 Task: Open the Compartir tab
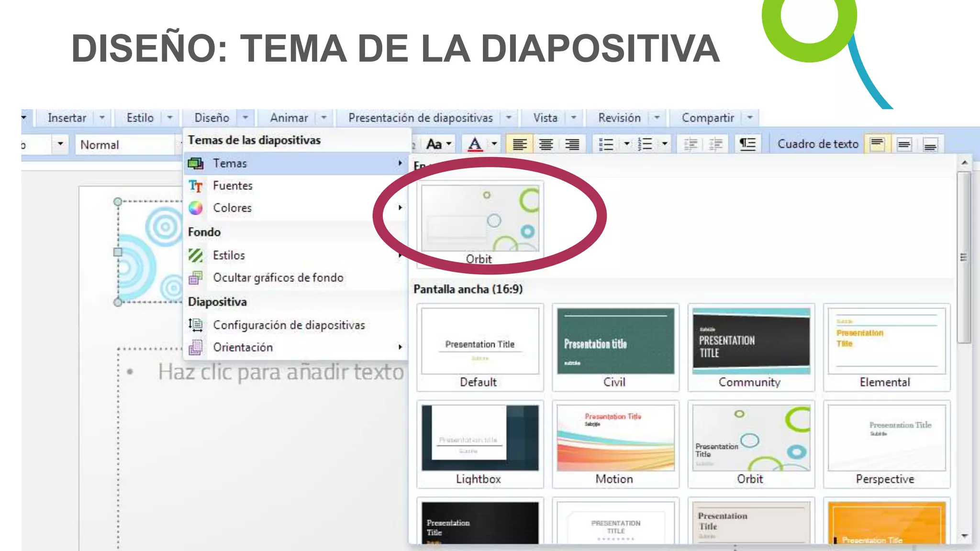click(708, 118)
